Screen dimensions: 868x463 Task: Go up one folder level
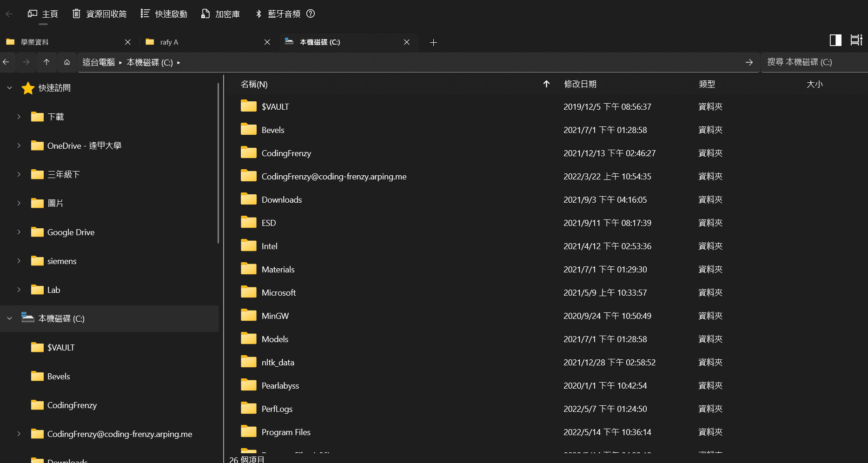(x=46, y=62)
